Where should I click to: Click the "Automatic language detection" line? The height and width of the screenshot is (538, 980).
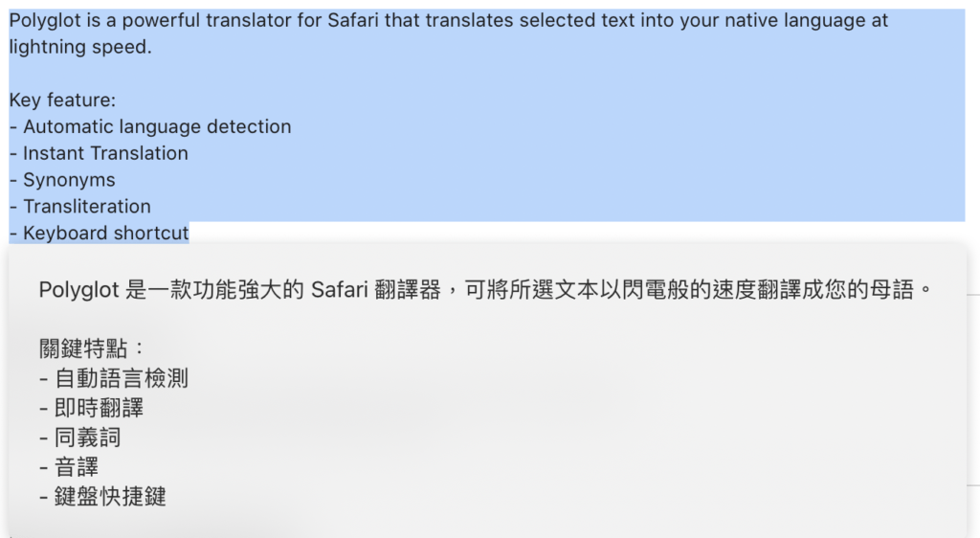(x=150, y=127)
